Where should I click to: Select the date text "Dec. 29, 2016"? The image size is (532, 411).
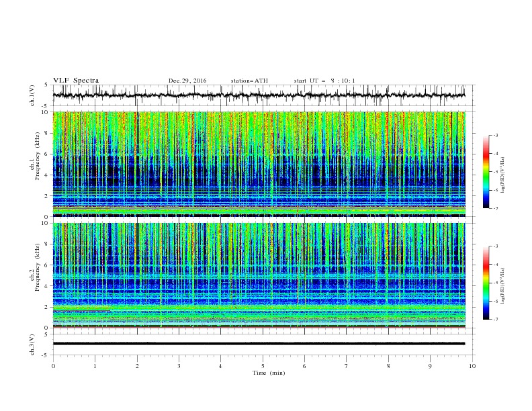click(187, 81)
